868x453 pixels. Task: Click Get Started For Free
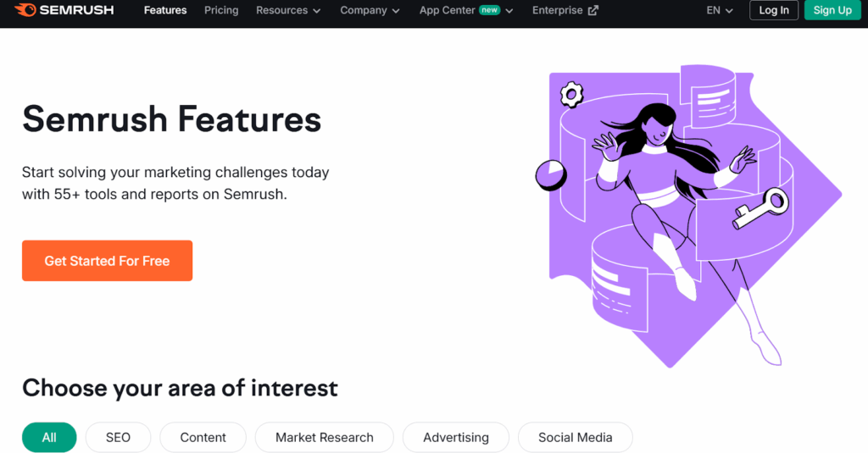108,261
